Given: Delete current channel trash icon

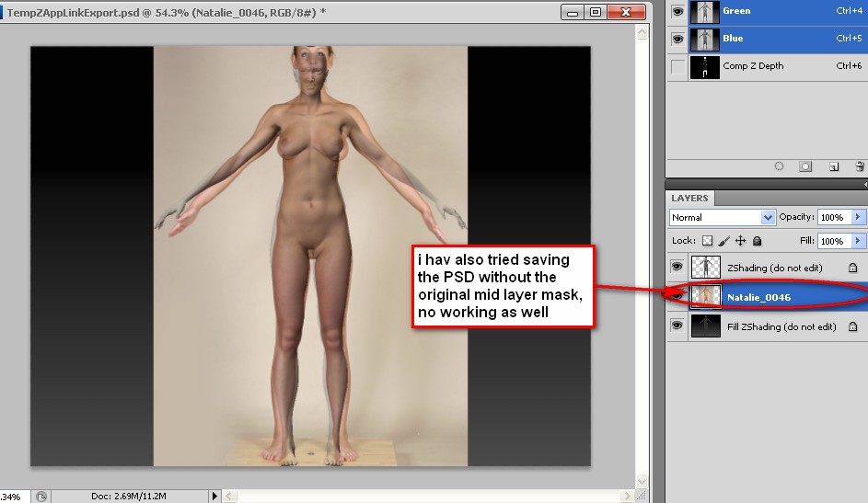Looking at the screenshot, I should pos(859,166).
